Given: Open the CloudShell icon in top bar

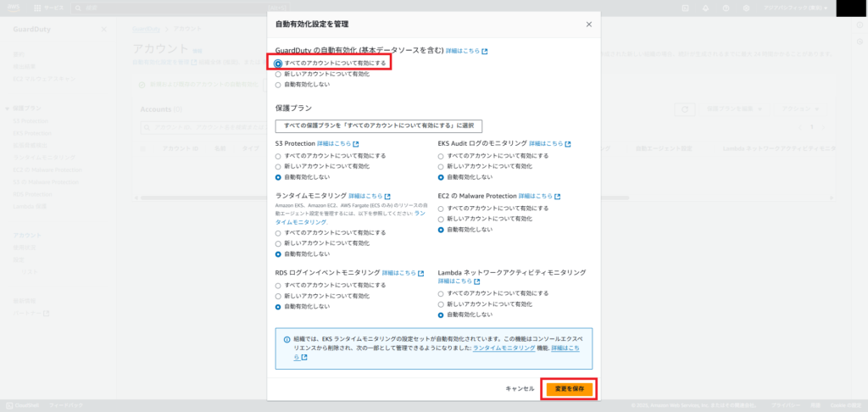Looking at the screenshot, I should 685,8.
